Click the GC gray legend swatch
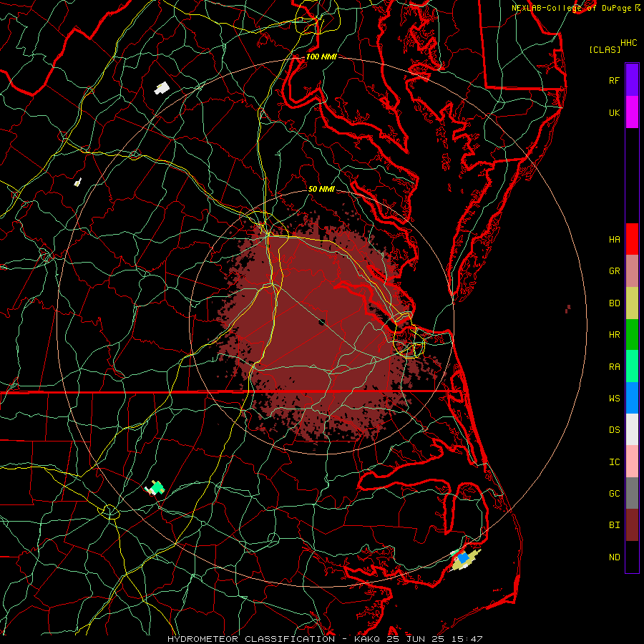Viewport: 644px width, 644px height. [632, 493]
